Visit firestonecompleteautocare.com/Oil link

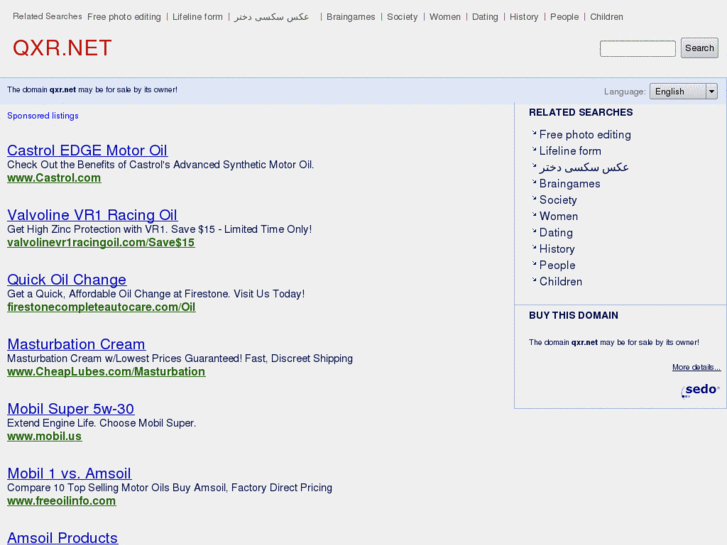coord(101,307)
